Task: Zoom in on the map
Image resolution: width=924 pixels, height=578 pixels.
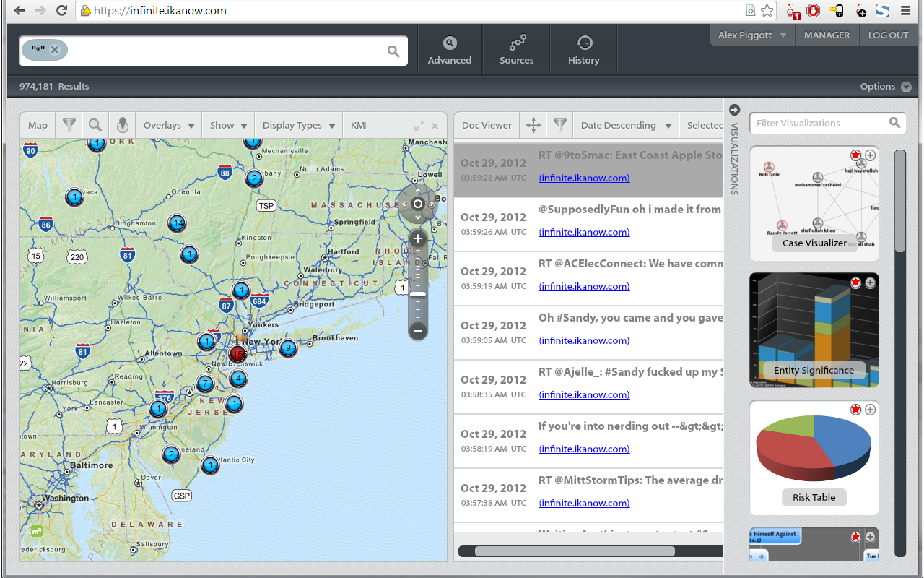Action: (x=417, y=239)
